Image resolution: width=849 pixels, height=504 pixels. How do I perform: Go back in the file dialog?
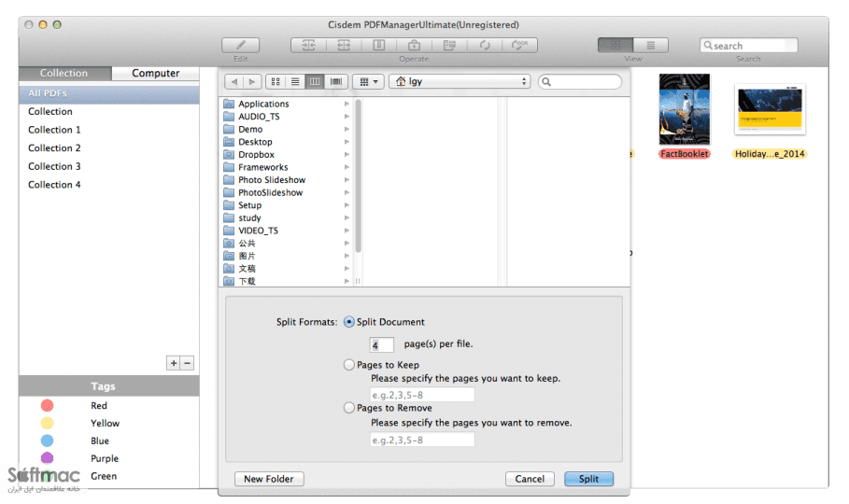coord(233,81)
